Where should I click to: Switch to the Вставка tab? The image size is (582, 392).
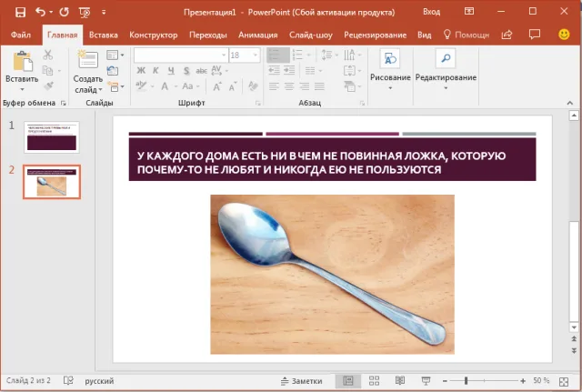point(103,35)
